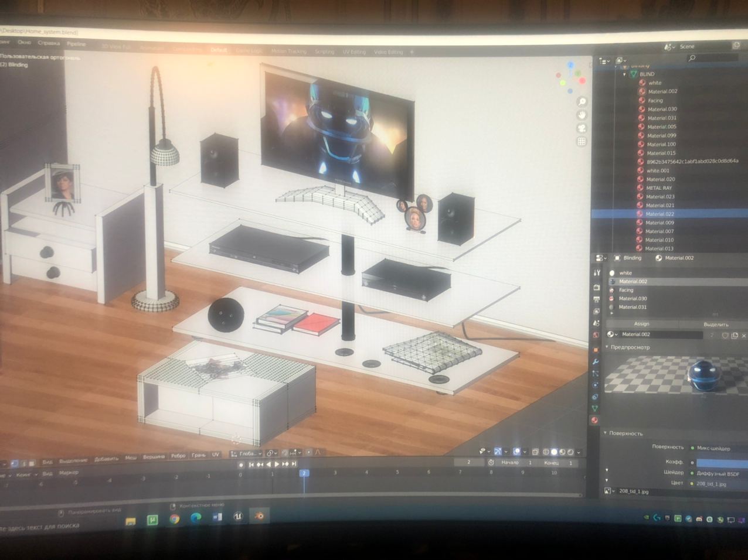Image resolution: width=748 pixels, height=560 pixels.
Task: Open the shading options dropdown arrow
Action: coord(579,452)
